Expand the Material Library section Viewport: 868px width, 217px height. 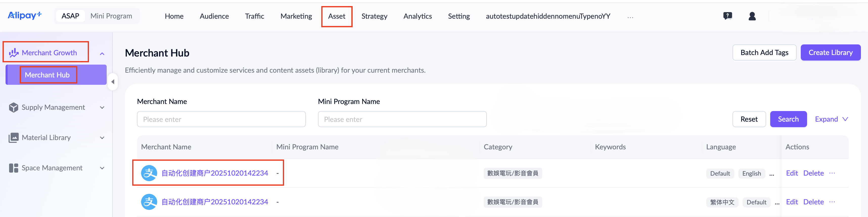point(102,138)
